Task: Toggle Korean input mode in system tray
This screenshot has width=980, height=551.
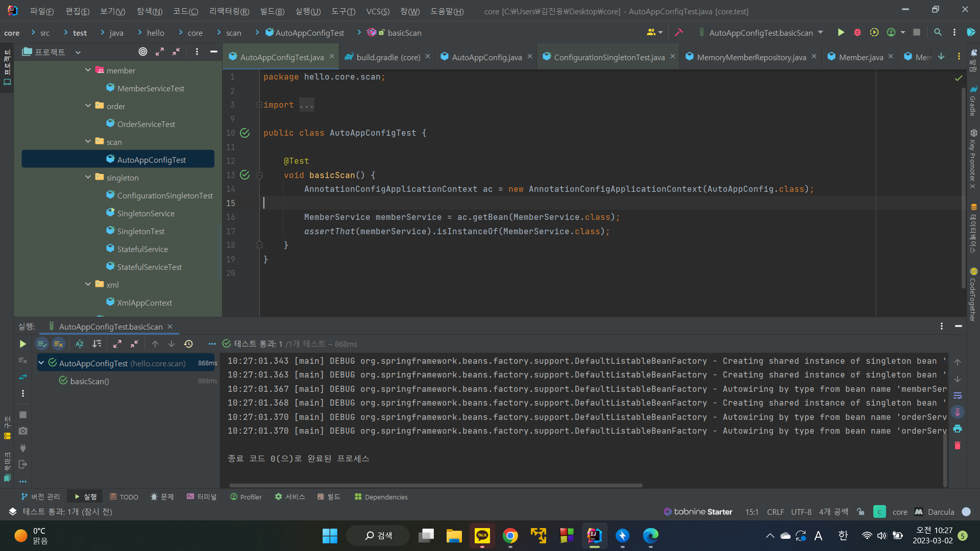Action: (x=843, y=536)
